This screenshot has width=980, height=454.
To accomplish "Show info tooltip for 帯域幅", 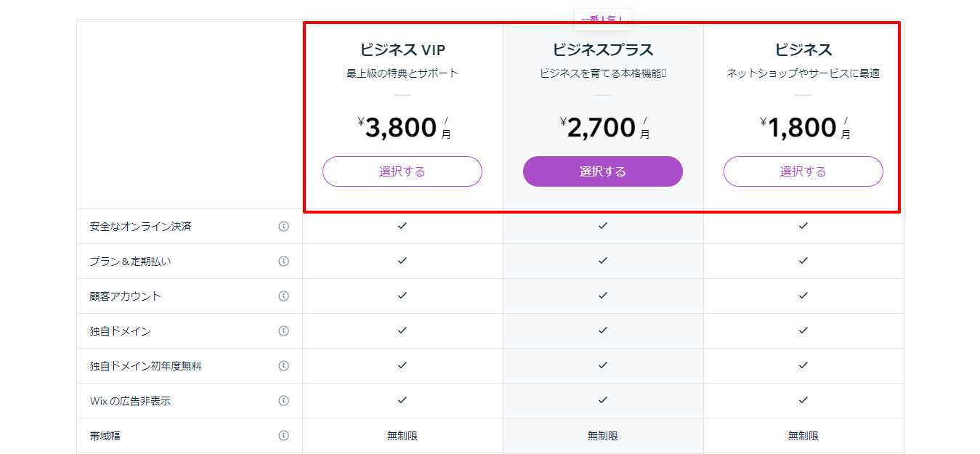I will click(283, 436).
